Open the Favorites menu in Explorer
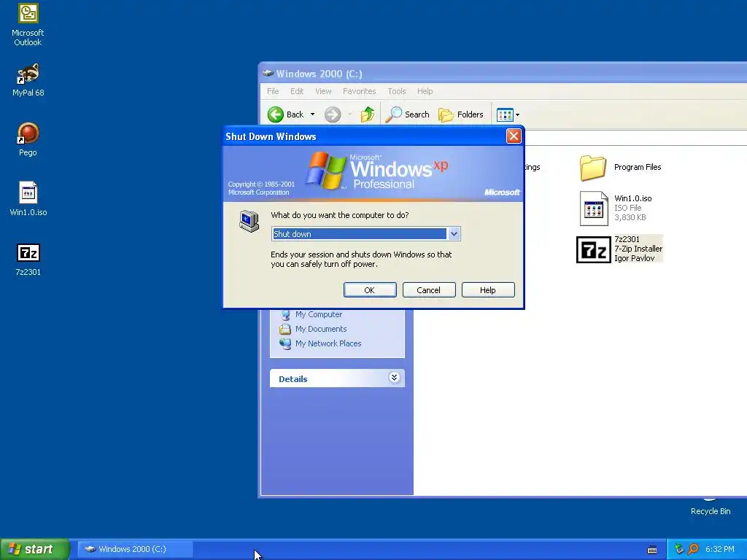The image size is (747, 560). point(359,91)
